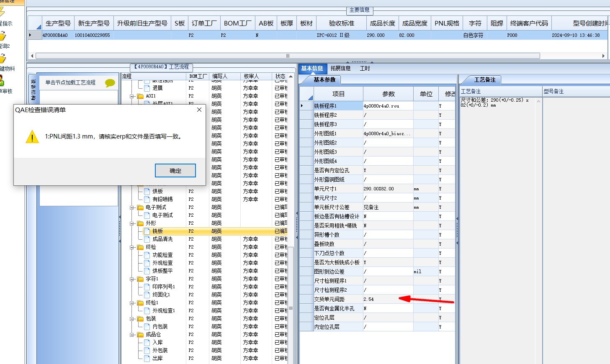Close the QAE检查错误清单 dialog with X

click(199, 110)
